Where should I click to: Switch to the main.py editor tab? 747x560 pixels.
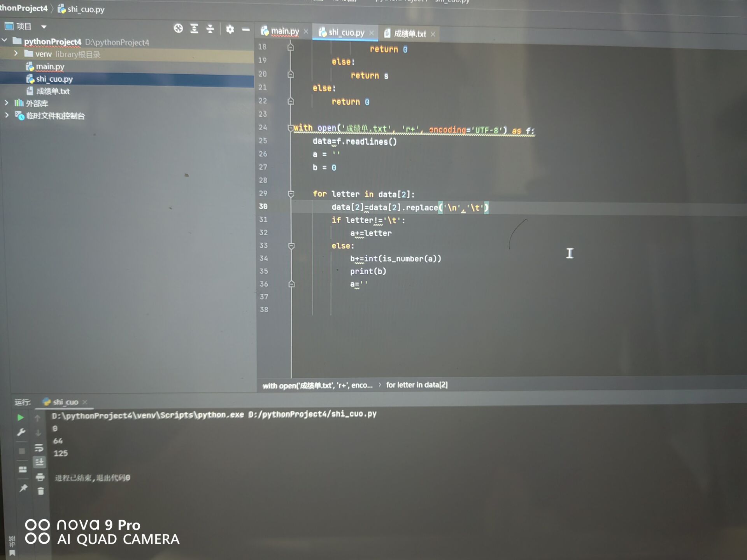pyautogui.click(x=284, y=31)
